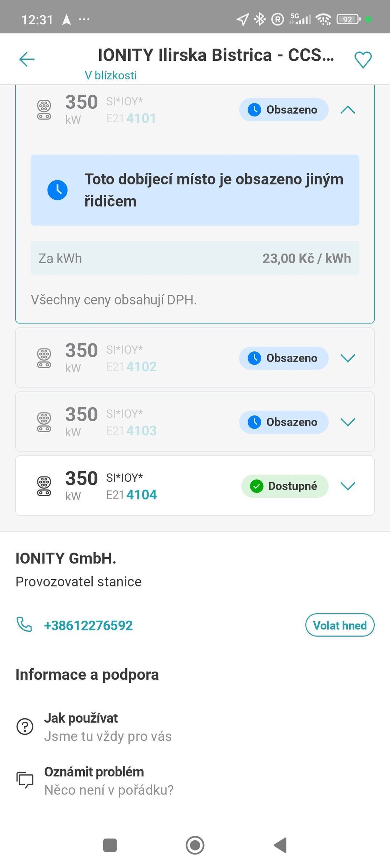Tap the phone handset icon
Image resolution: width=390 pixels, height=868 pixels.
(x=24, y=625)
